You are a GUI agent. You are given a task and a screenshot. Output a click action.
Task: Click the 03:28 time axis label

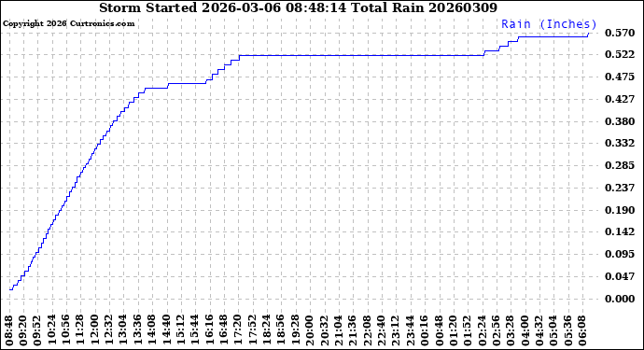coord(511,330)
